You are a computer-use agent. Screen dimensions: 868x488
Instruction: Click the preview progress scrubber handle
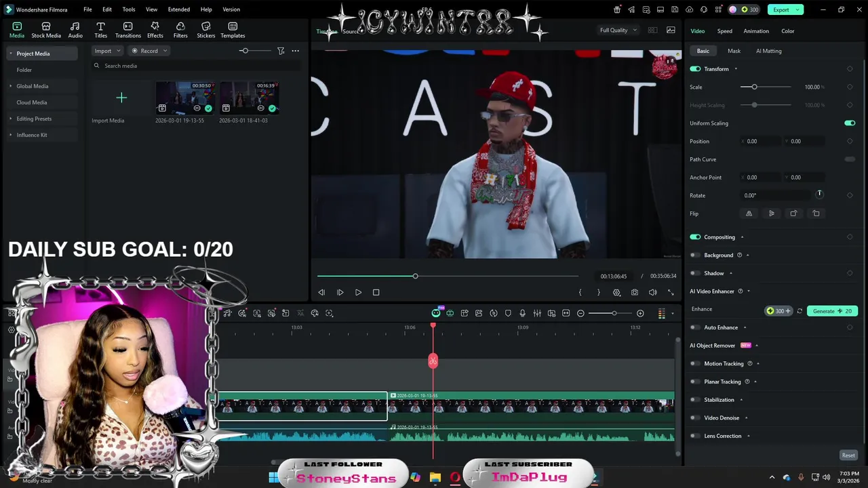[415, 276]
